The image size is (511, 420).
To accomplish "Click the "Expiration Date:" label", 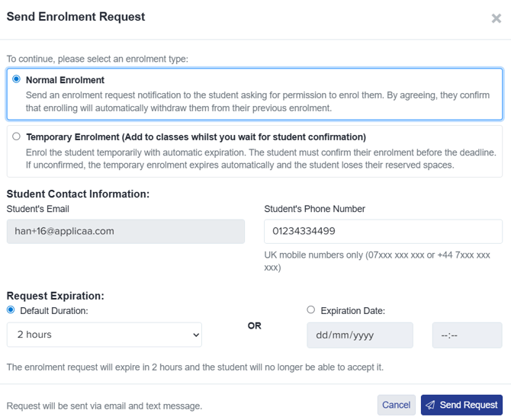I will click(x=352, y=310).
